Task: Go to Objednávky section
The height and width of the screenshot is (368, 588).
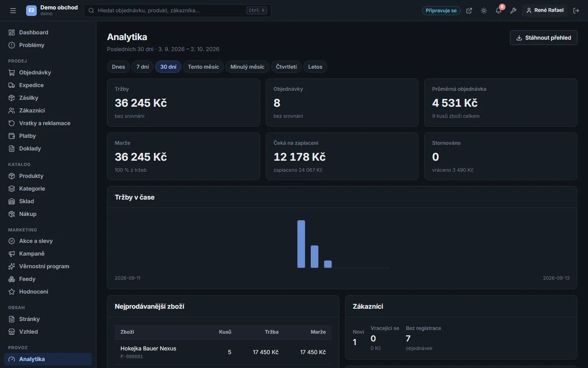Action: (x=48, y=72)
